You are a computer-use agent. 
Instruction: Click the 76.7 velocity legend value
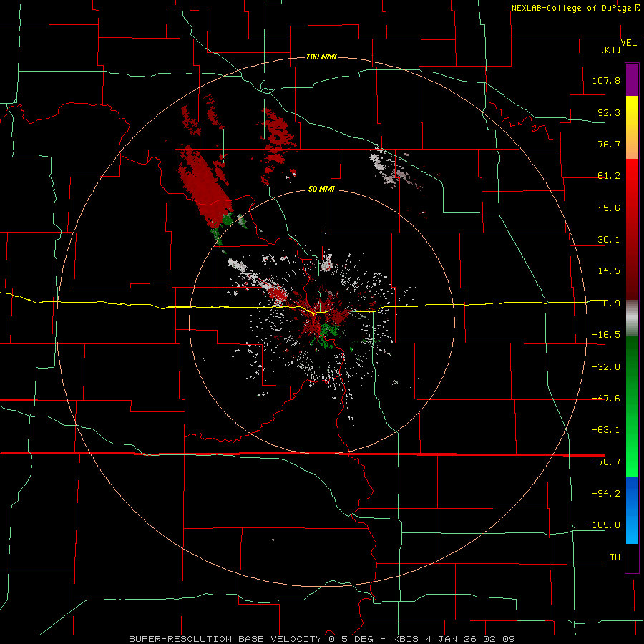tap(609, 144)
